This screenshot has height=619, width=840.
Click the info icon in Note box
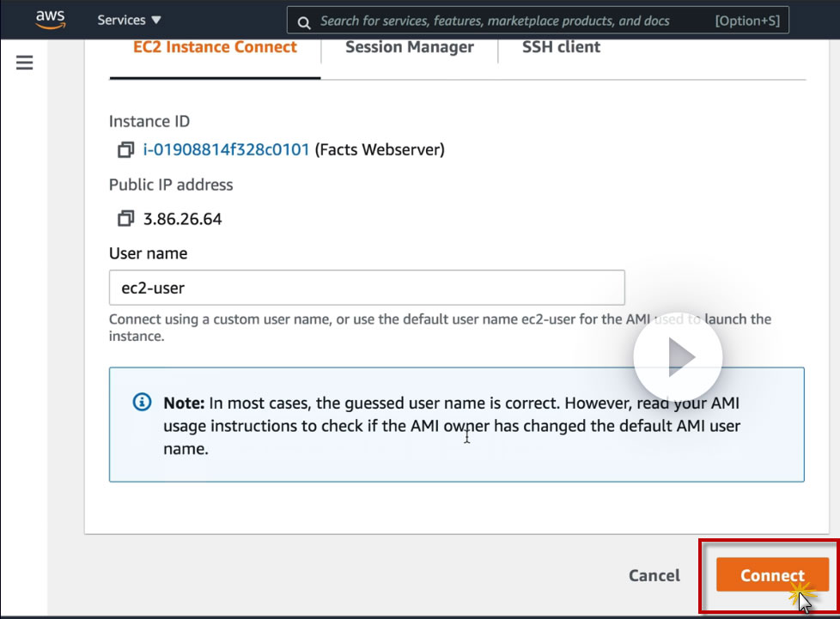142,402
